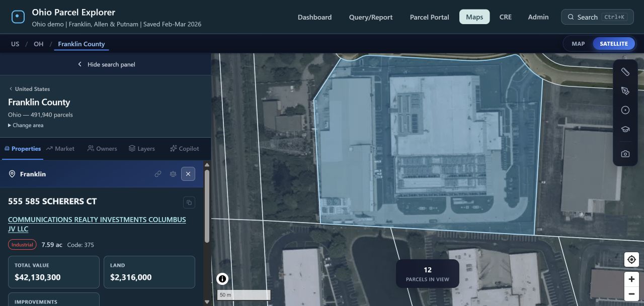Open the CRE menu

pyautogui.click(x=506, y=17)
